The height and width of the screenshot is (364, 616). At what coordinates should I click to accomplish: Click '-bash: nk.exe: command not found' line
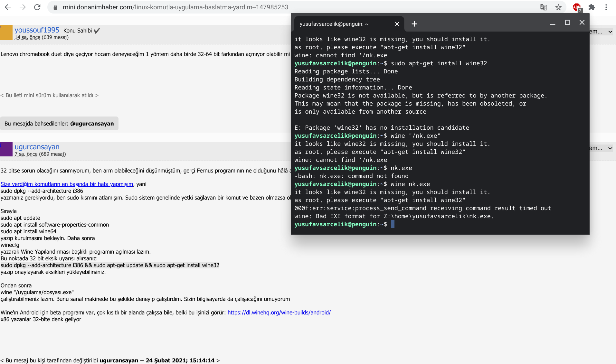pyautogui.click(x=352, y=176)
